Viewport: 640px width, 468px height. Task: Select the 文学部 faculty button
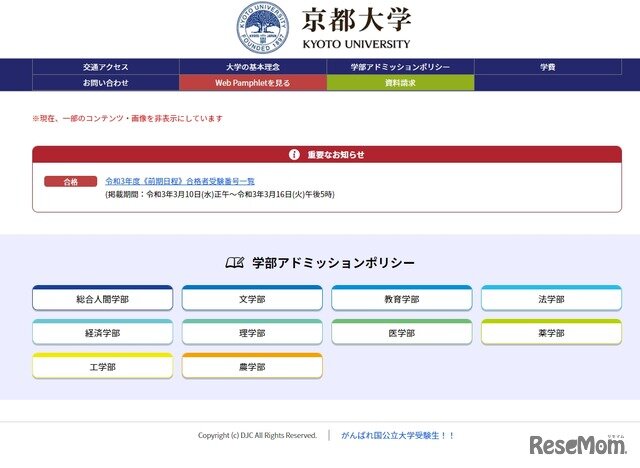point(252,298)
